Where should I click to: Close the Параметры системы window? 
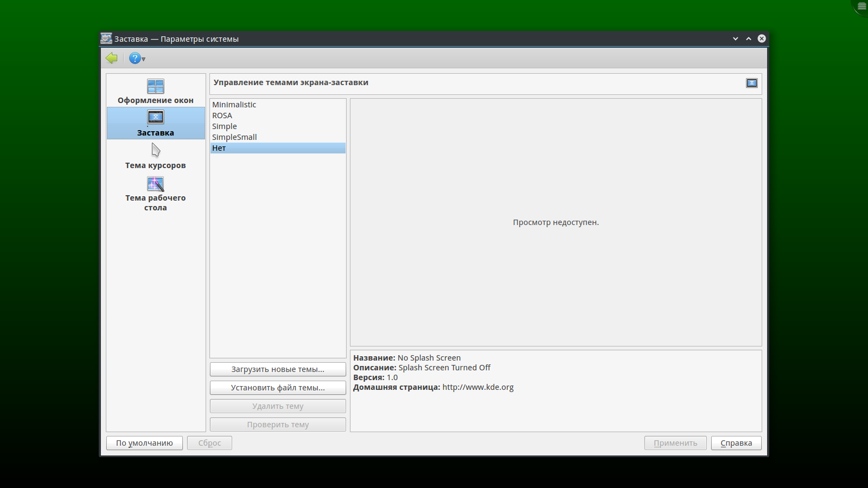(x=762, y=38)
